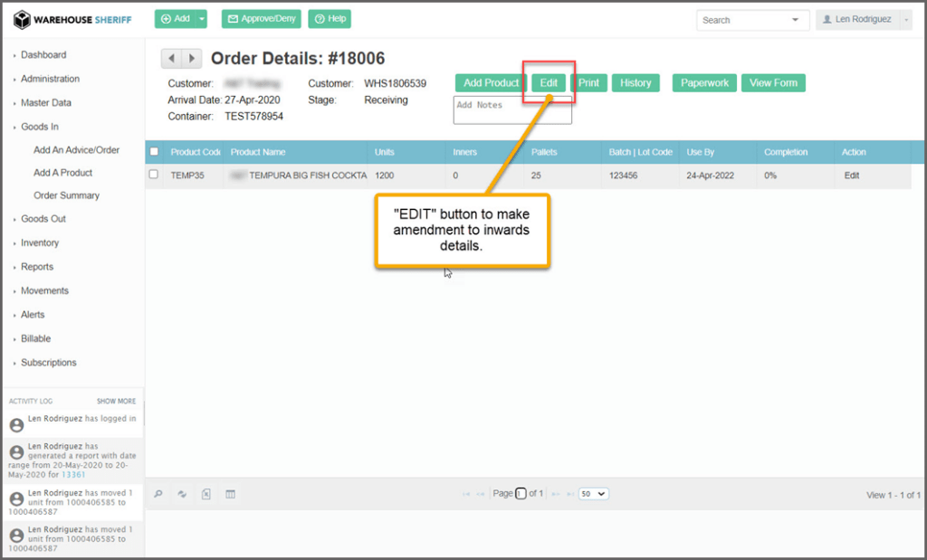Click the Edit button for order details

(549, 83)
